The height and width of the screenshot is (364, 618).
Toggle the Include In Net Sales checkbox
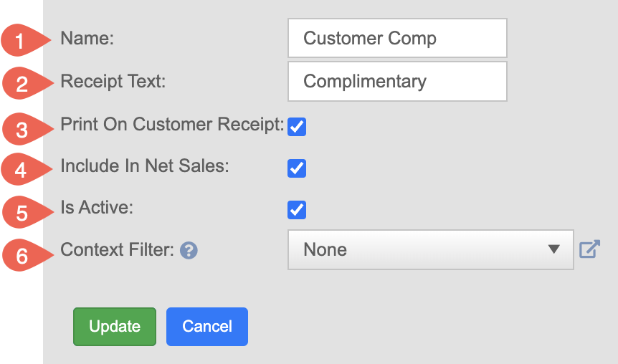tap(297, 168)
